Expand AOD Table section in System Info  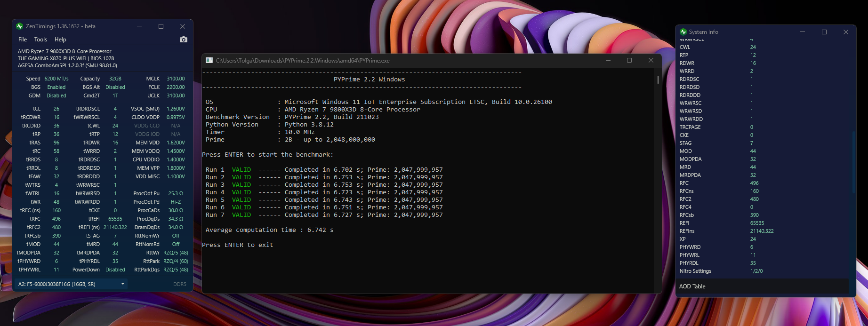[x=762, y=286]
